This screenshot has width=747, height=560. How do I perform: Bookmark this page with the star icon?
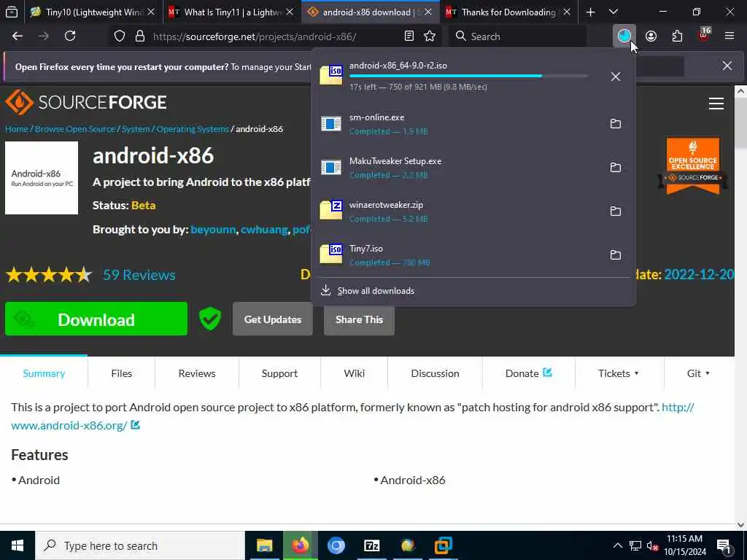click(430, 36)
